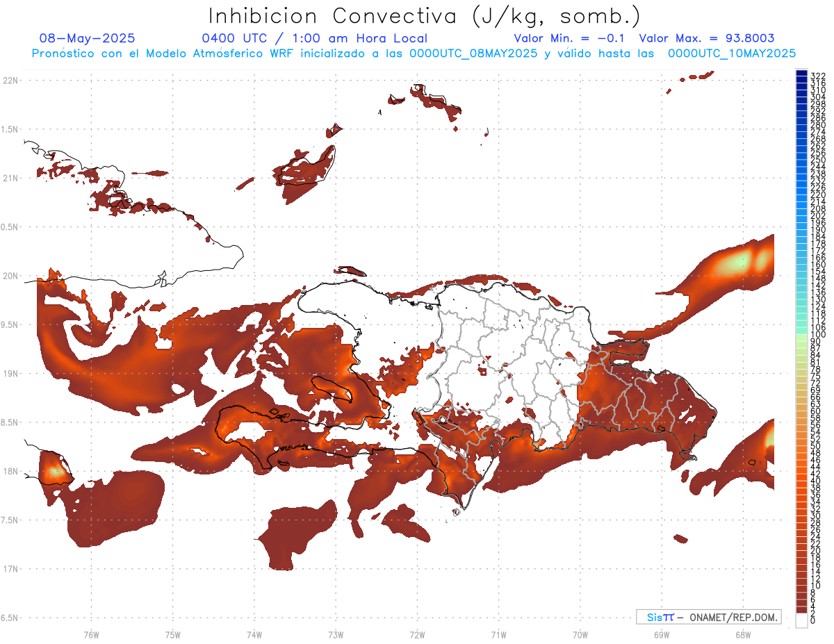834x644 pixels.
Task: Click the '18N' latitude label
Action: pyautogui.click(x=10, y=471)
